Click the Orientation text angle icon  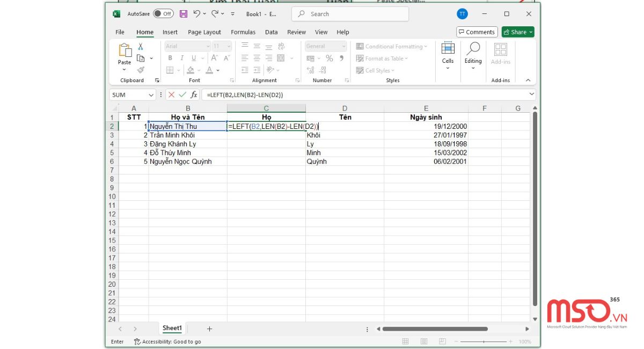click(270, 70)
